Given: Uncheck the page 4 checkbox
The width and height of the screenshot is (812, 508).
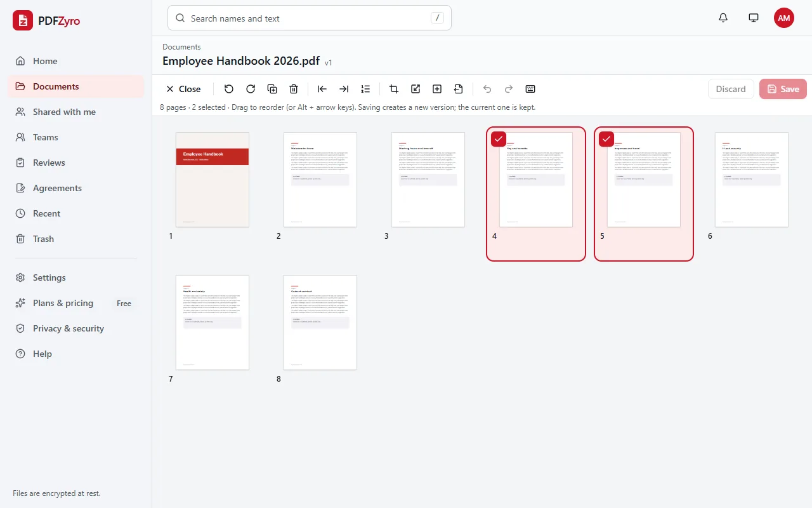Looking at the screenshot, I should pyautogui.click(x=499, y=139).
